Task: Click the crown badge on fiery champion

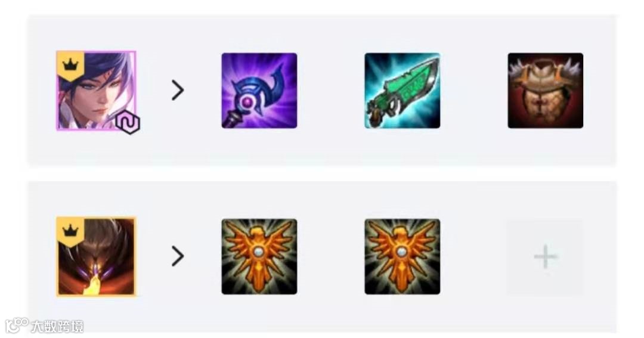Action: click(x=70, y=231)
